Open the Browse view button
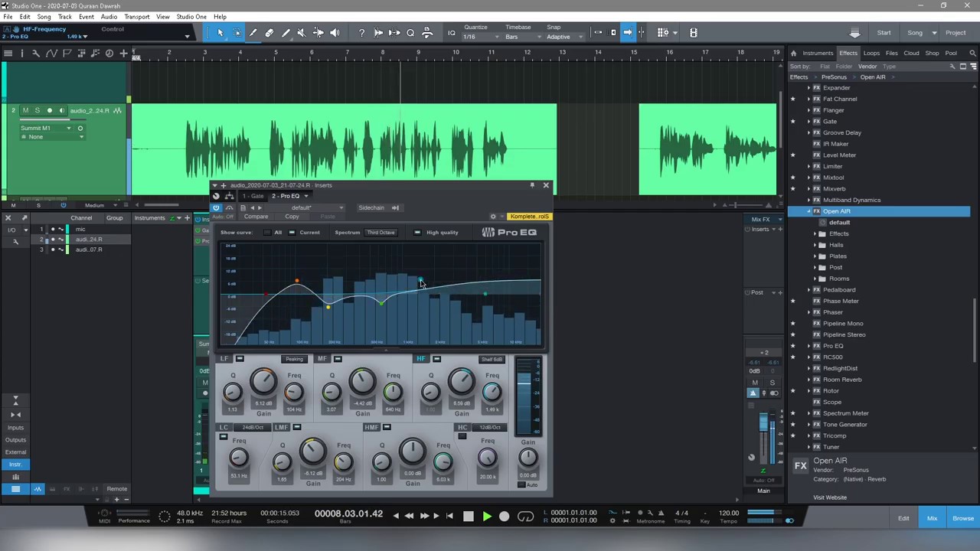 point(963,518)
